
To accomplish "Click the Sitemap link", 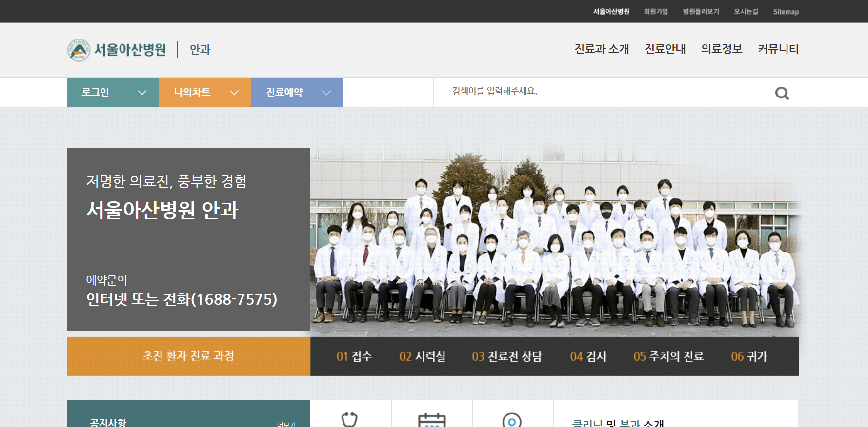I will [786, 11].
